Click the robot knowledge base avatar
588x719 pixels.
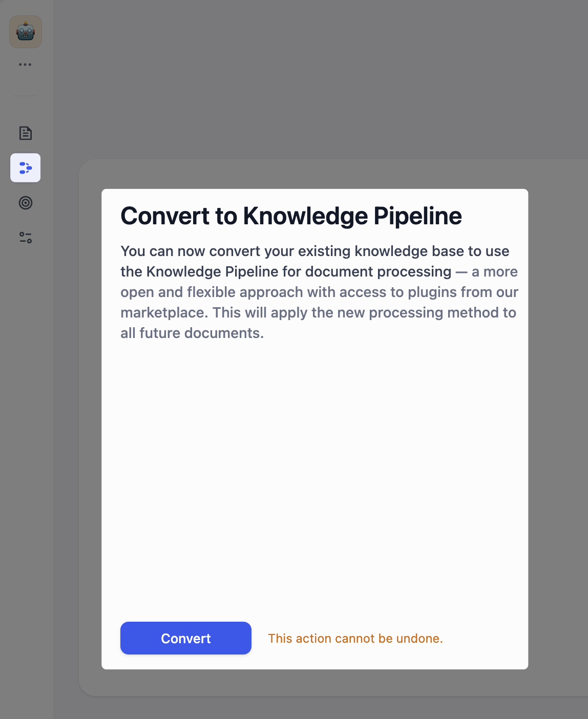26,32
